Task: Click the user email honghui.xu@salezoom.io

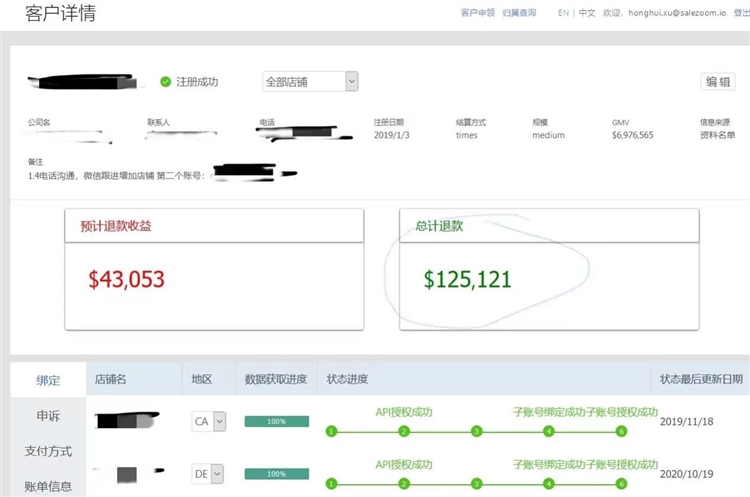Action: coord(677,12)
